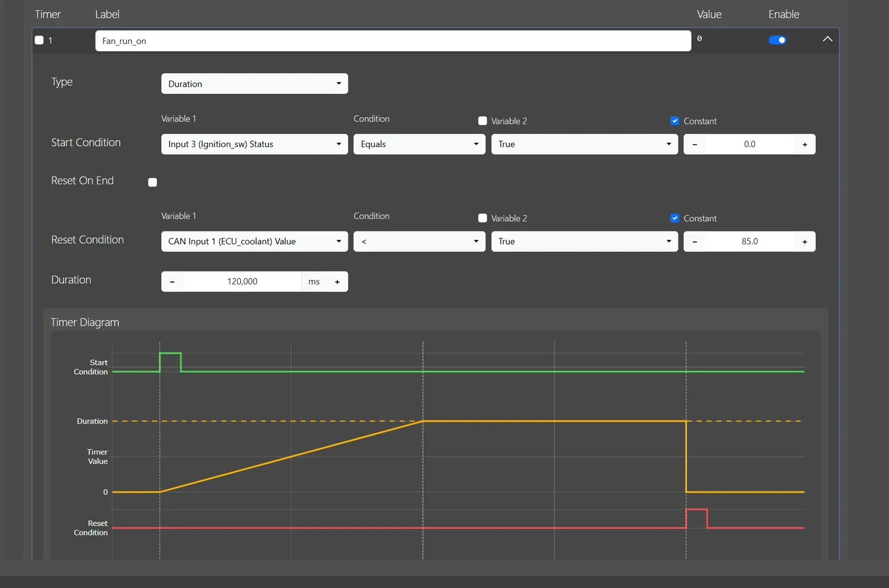Click the Timer 1 value readout 0
889x588 pixels.
point(700,38)
